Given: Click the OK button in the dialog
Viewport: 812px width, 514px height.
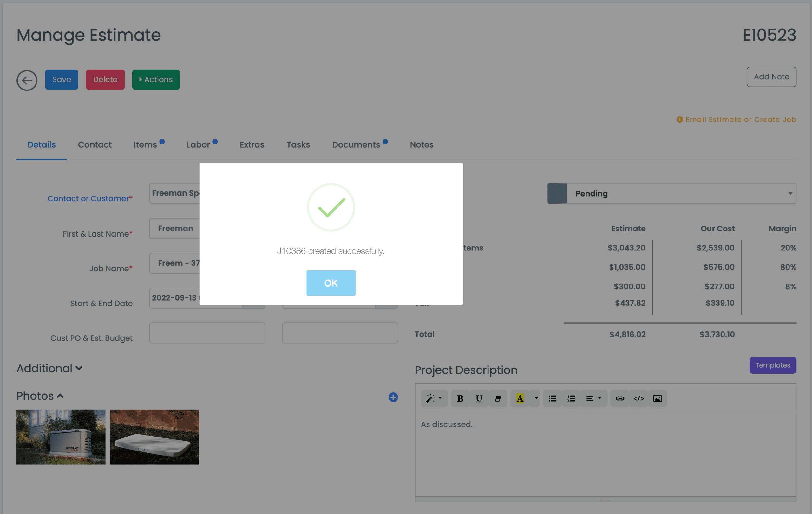Looking at the screenshot, I should pos(331,283).
